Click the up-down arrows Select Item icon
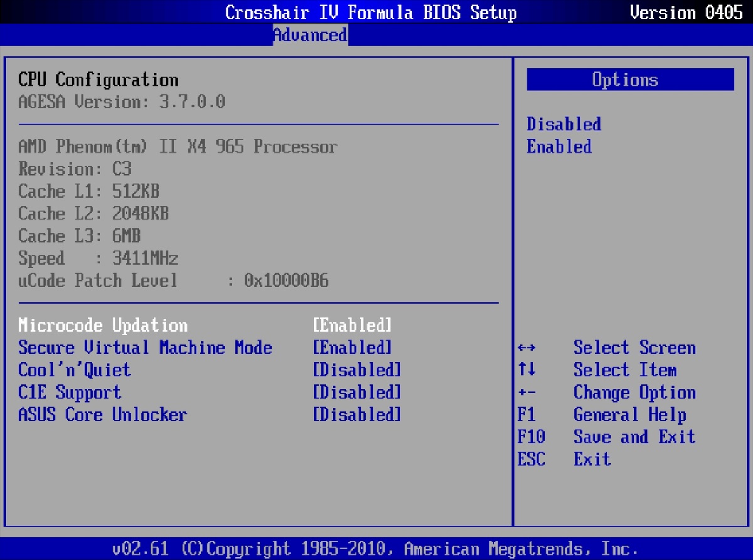 527,370
